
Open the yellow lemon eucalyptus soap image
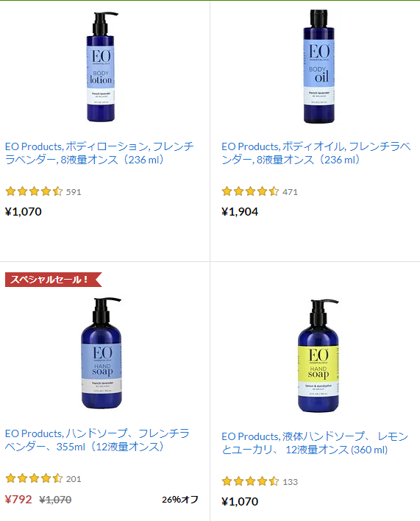318,356
